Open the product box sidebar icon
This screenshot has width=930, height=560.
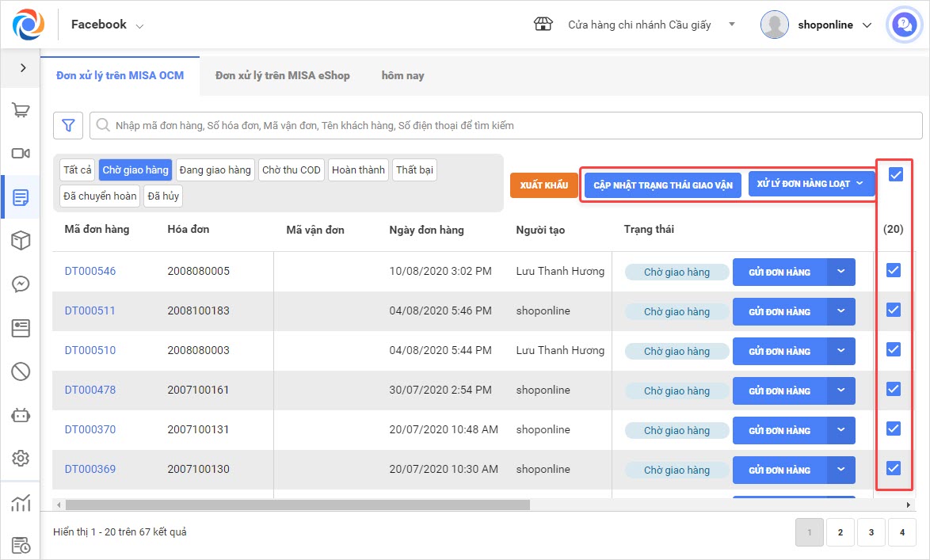point(21,241)
